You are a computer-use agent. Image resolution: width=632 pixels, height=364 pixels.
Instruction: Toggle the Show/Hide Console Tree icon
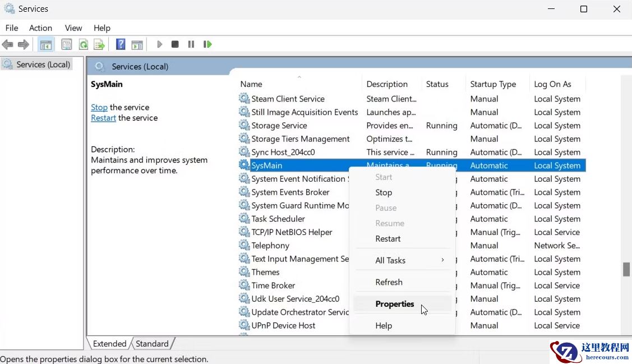(x=45, y=44)
